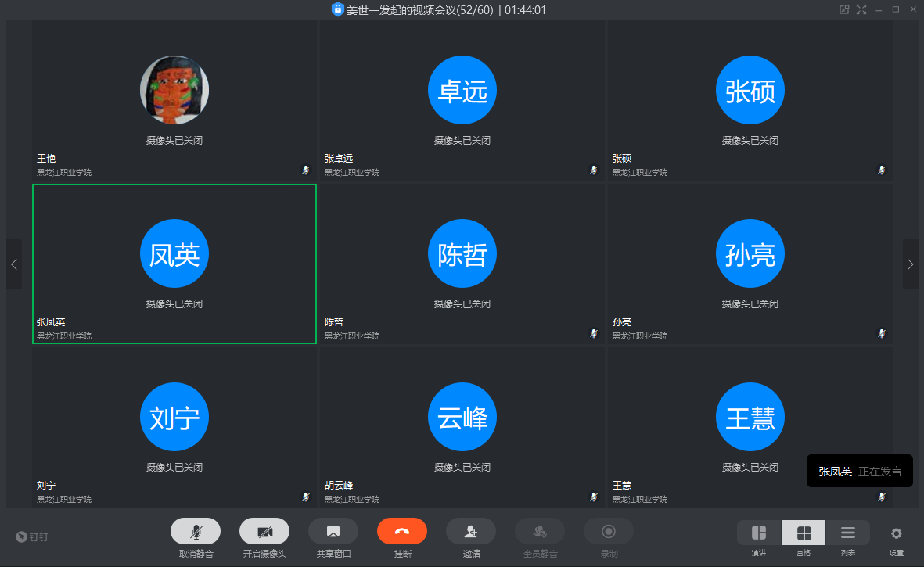This screenshot has width=924, height=567.
Task: Select the 宫格 grid layout
Action: pyautogui.click(x=804, y=533)
